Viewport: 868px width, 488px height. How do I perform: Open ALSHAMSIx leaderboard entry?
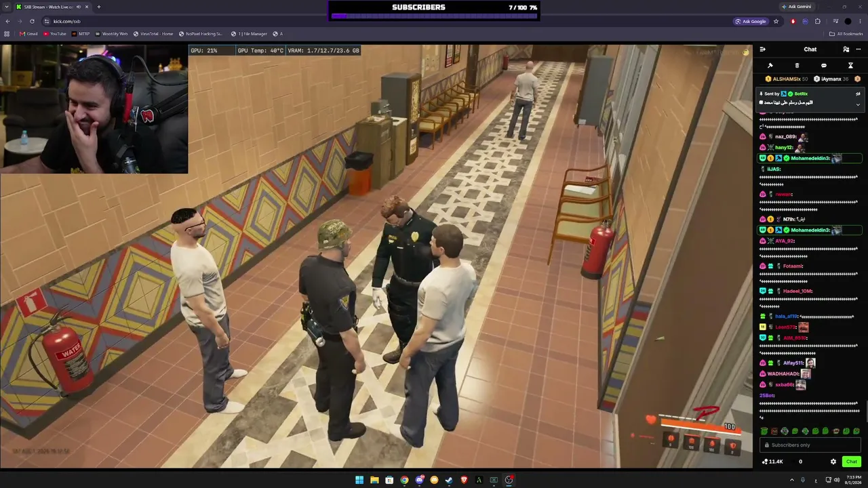(788, 79)
